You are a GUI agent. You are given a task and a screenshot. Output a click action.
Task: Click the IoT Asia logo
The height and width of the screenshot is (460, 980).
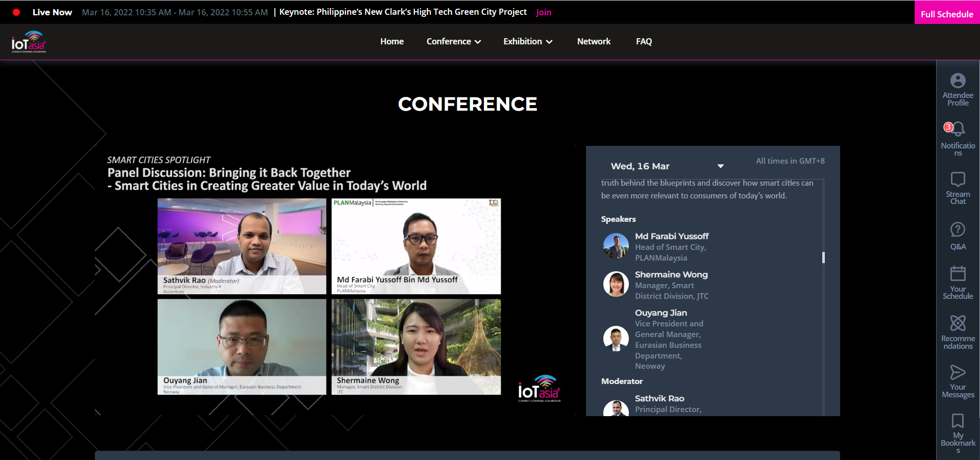click(x=29, y=42)
